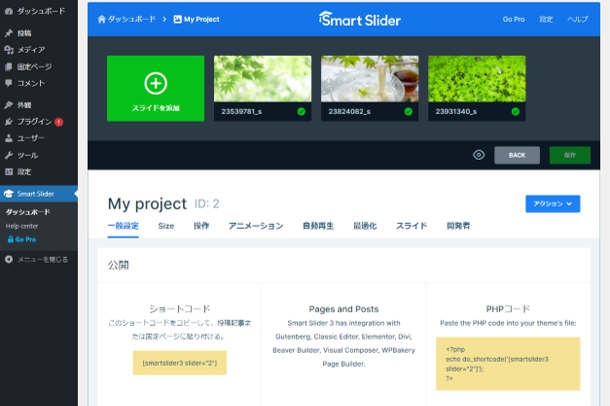Click the Users person icon in sidebar
610x406 pixels.
9,138
